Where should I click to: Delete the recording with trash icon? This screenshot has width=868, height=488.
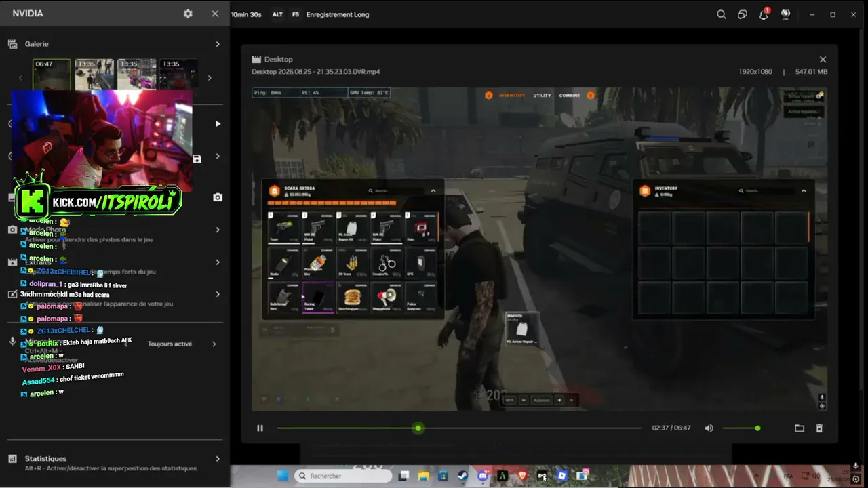click(819, 428)
